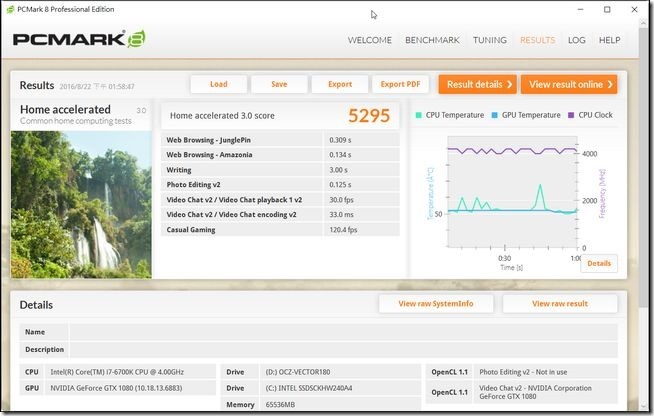Click Home accelerated 3.0 score label

(222, 116)
